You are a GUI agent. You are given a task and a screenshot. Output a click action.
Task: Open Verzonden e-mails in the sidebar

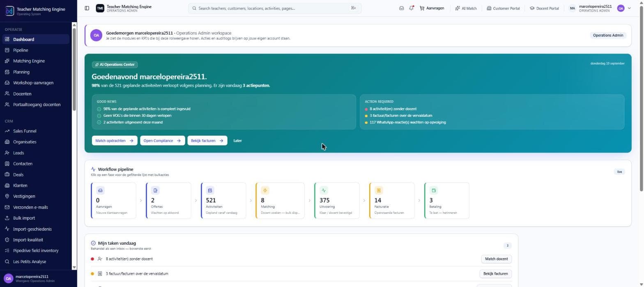coord(36,207)
